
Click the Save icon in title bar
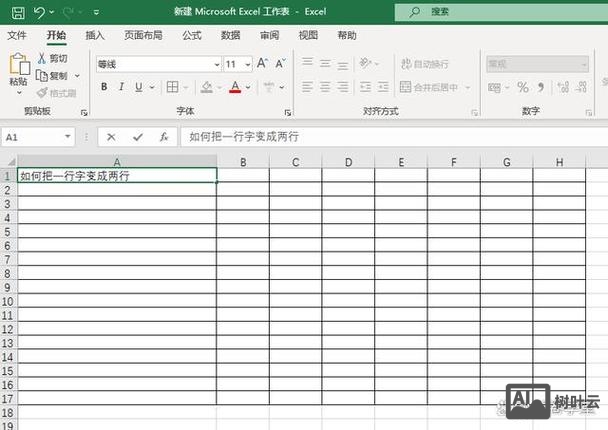18,13
